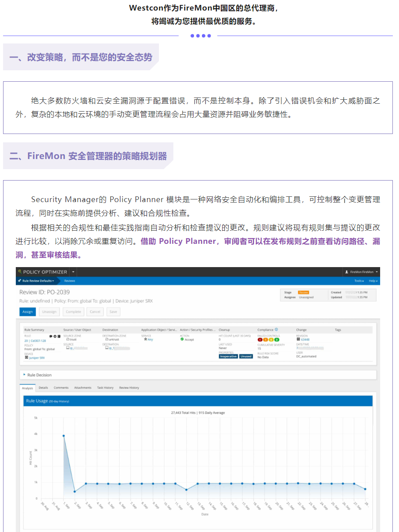399x532 pixels.
Task: Click the Unassign button
Action: (49, 311)
